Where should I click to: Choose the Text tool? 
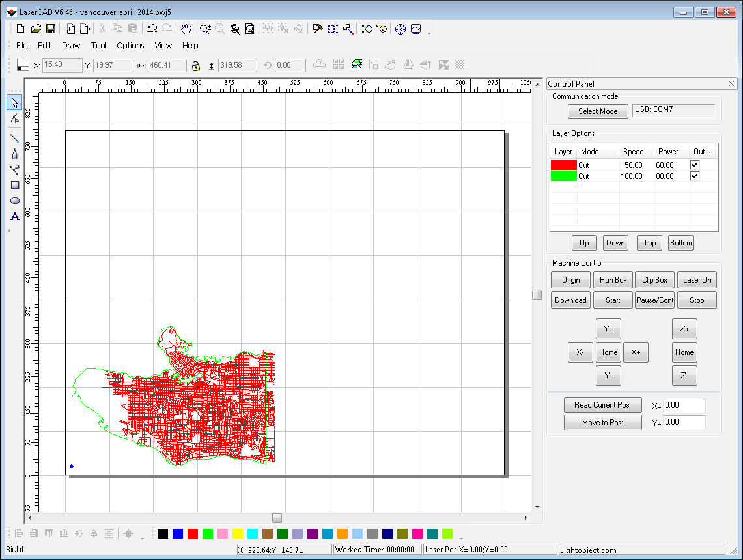click(x=14, y=217)
